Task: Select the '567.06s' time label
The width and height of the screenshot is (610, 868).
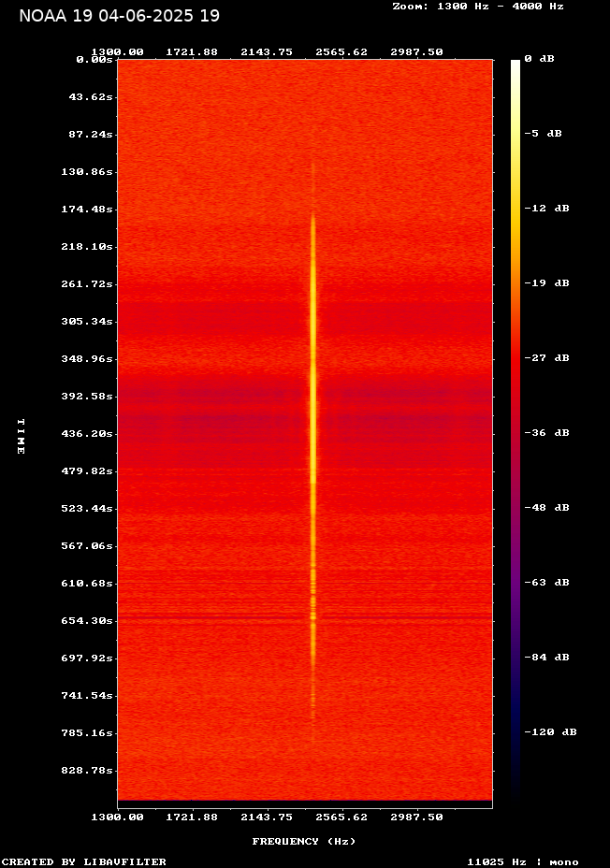Action: (x=87, y=546)
